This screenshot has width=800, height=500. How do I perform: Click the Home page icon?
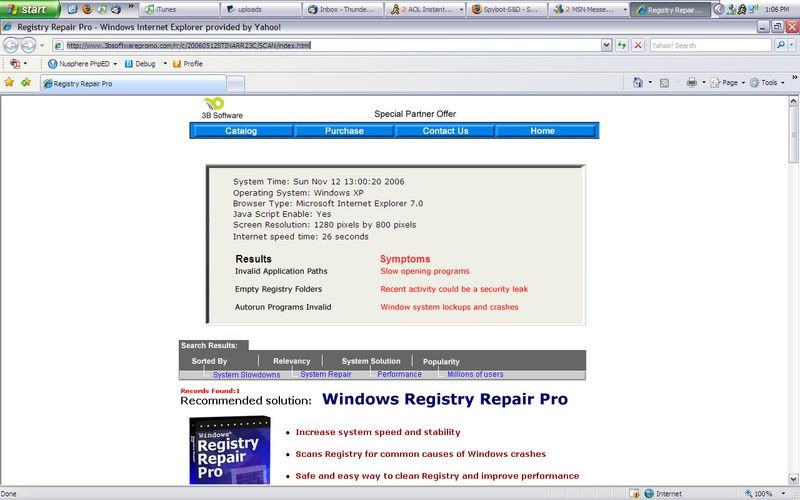point(638,82)
